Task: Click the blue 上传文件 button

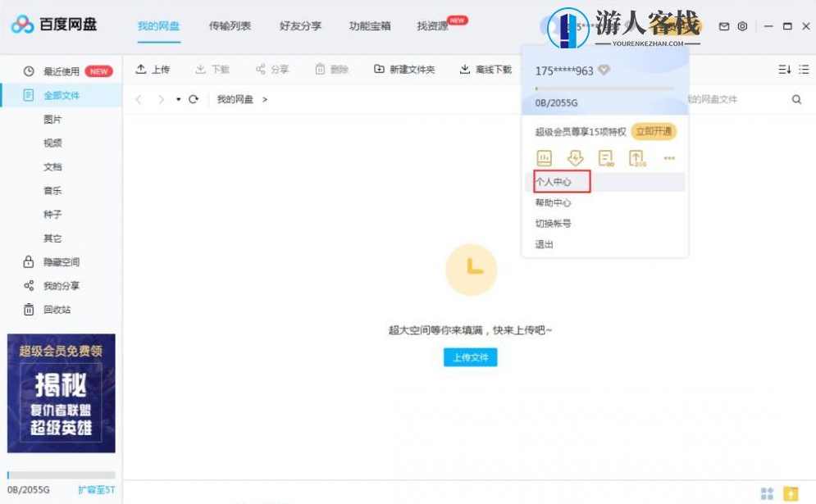Action: coord(471,357)
